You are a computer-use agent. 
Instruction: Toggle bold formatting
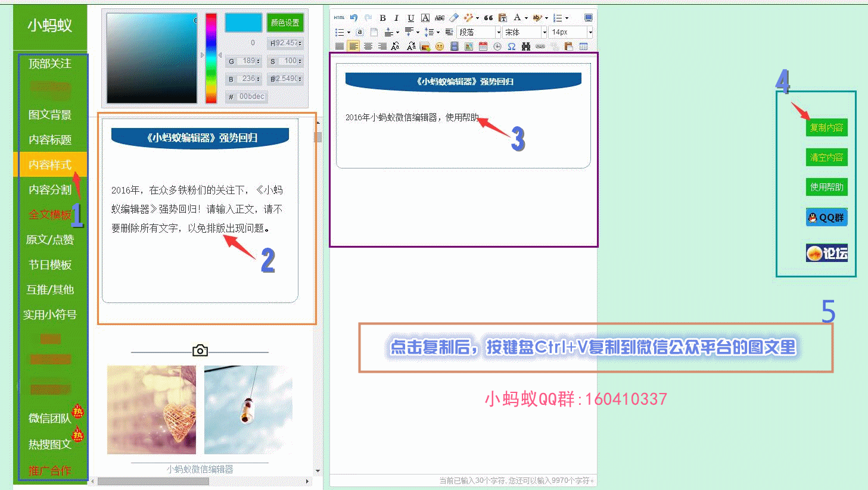pyautogui.click(x=382, y=18)
